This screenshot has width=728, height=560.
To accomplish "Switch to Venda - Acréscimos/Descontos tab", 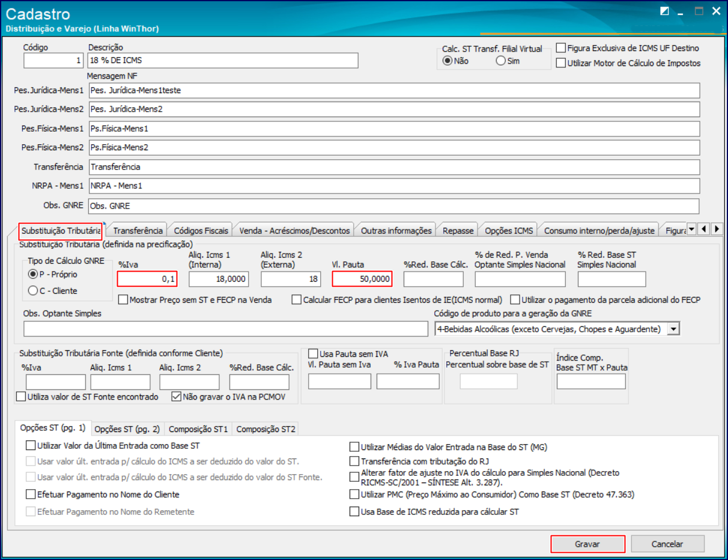I will [294, 230].
